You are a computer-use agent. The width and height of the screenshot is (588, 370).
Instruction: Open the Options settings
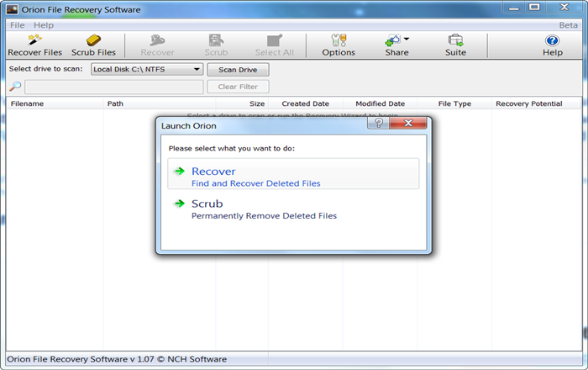tap(339, 45)
